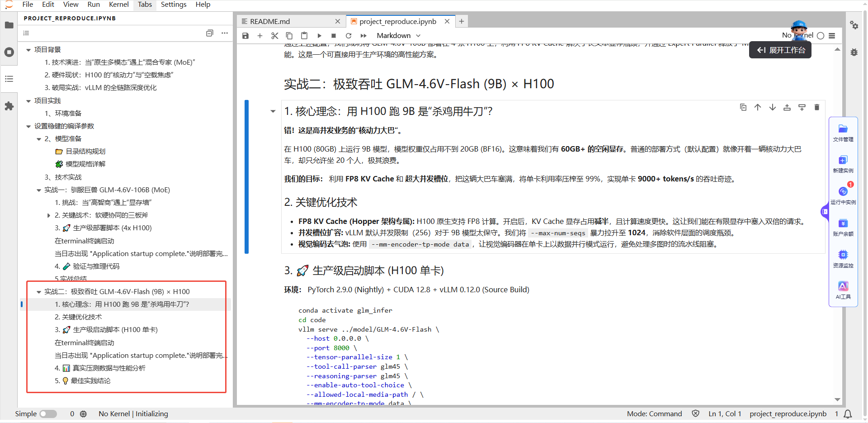This screenshot has height=423, width=868.
Task: Jump to 目录结构规划 in outline
Action: click(x=85, y=152)
